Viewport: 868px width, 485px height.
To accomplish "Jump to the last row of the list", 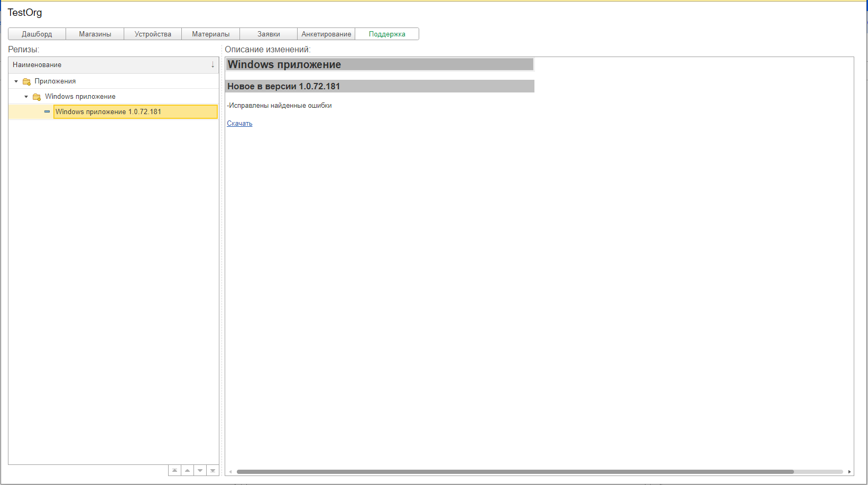I will [x=213, y=470].
